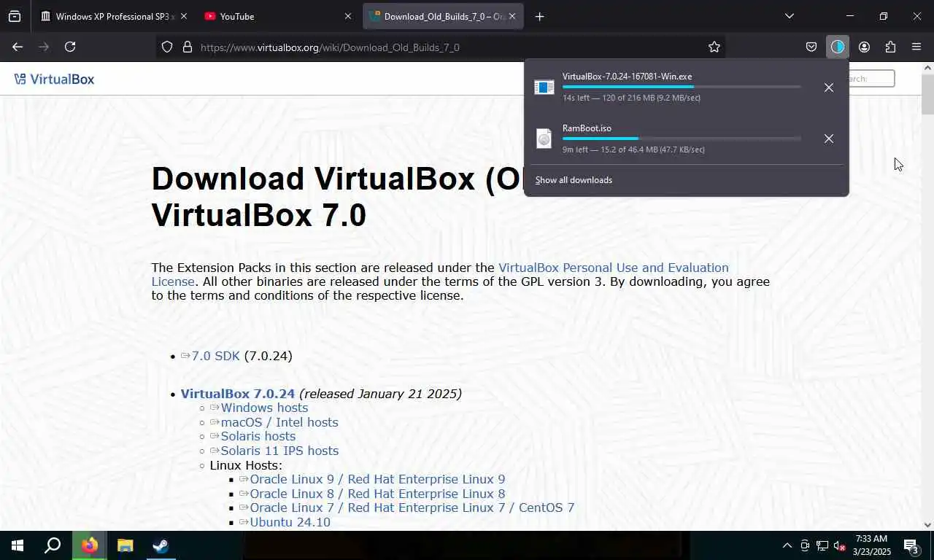934x560 pixels.
Task: Select the Download_Old_Builds_7_0 tab
Action: click(443, 16)
